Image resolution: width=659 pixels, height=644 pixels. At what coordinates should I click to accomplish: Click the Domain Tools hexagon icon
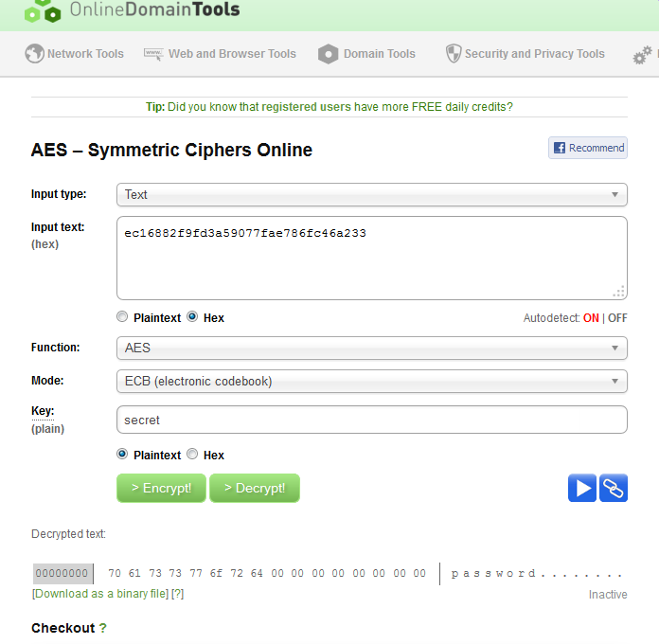pyautogui.click(x=328, y=54)
